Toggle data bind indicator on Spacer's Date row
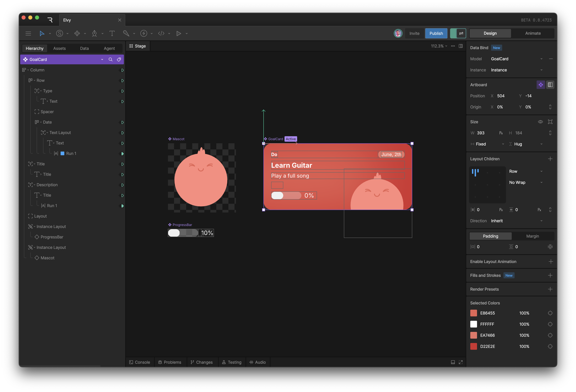 (122, 122)
